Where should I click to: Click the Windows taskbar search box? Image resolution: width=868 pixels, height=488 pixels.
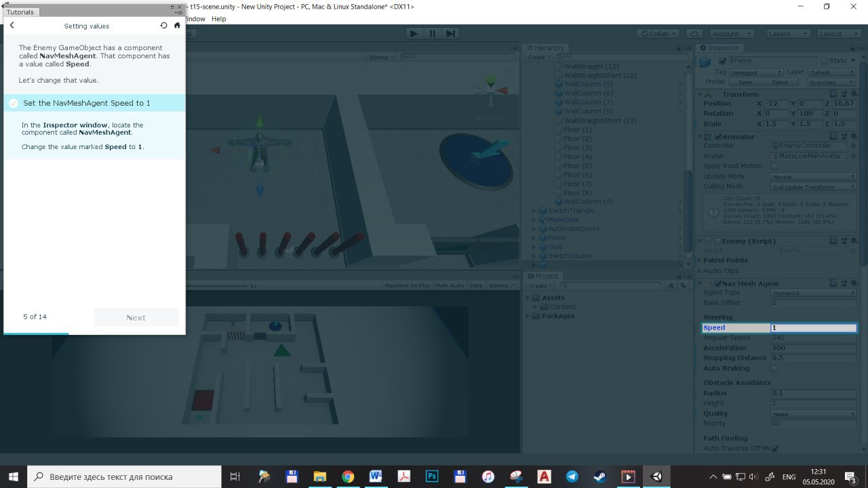coord(125,476)
